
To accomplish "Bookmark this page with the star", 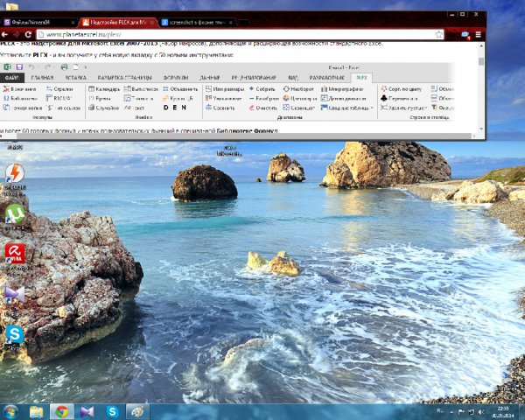I will tap(438, 34).
